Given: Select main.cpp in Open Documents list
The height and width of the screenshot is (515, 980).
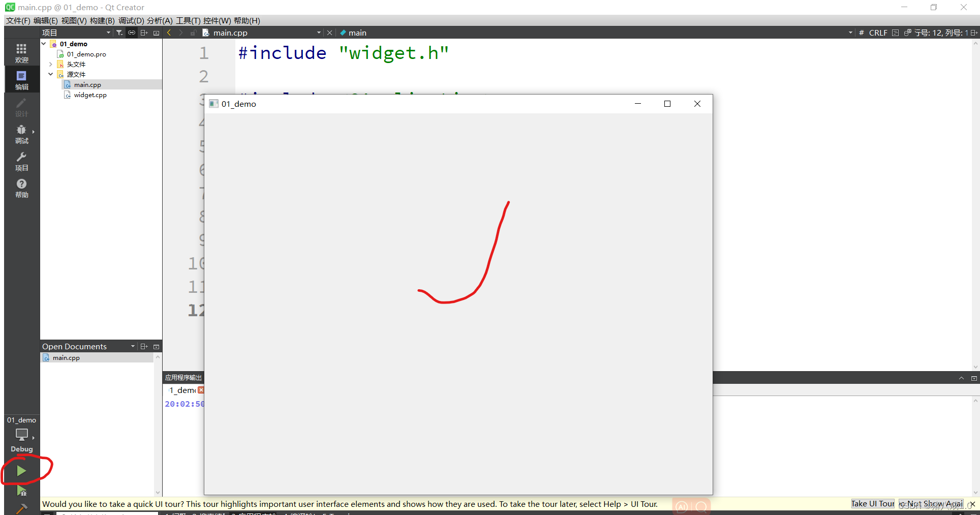Looking at the screenshot, I should (97, 357).
